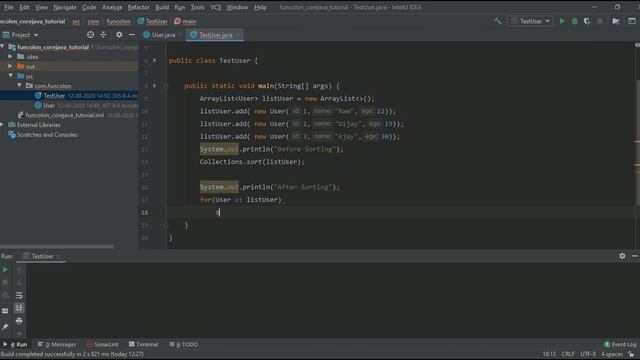640x360 pixels.
Task: Click the layout icon in Run panel
Action: [5, 311]
